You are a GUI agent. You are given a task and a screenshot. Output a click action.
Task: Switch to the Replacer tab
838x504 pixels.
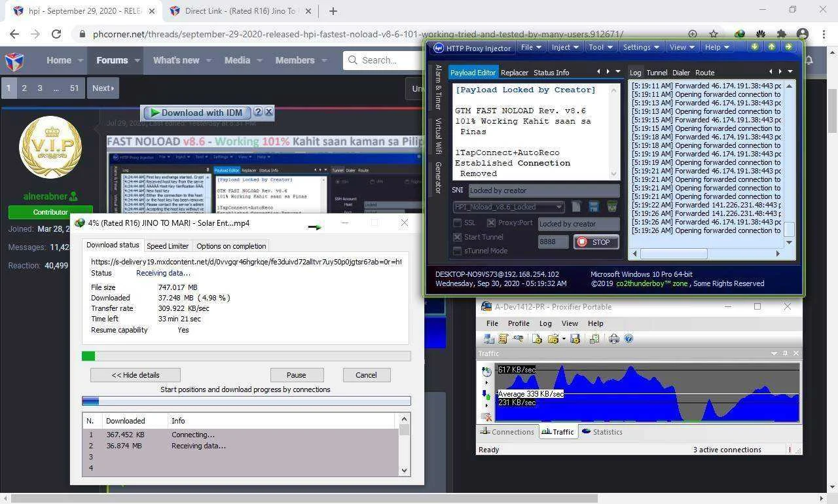[515, 73]
